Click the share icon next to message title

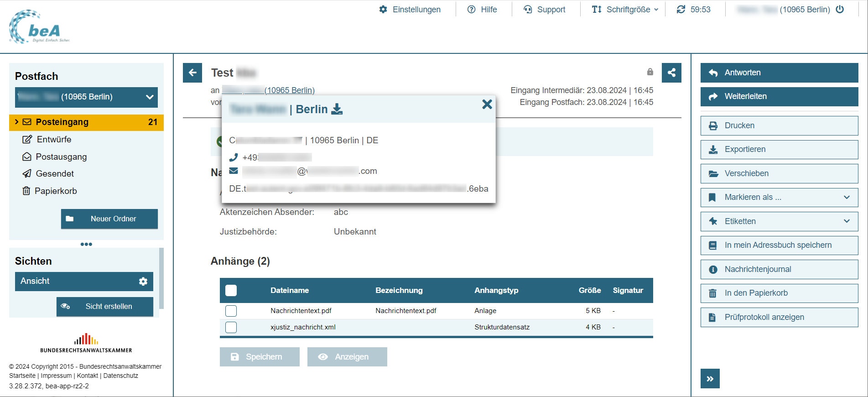click(671, 73)
